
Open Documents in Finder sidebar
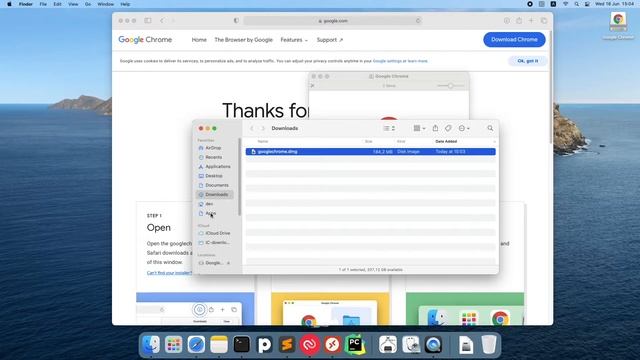[x=217, y=185]
